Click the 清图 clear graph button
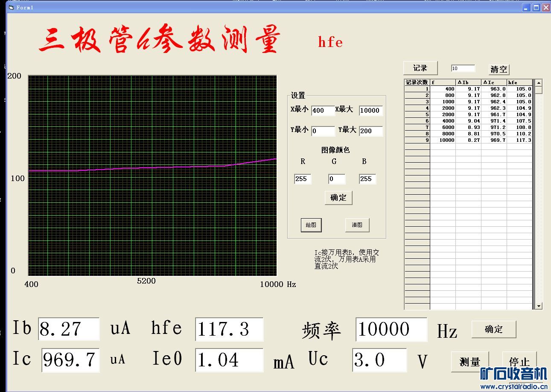Screen dimensions: 551x392 click(357, 225)
